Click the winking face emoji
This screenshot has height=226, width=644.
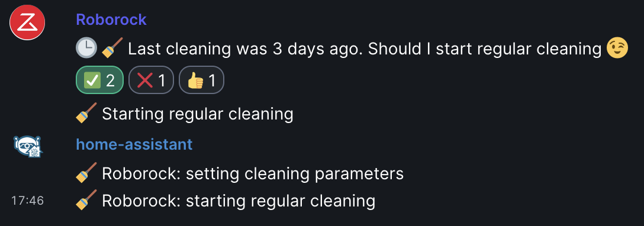618,49
